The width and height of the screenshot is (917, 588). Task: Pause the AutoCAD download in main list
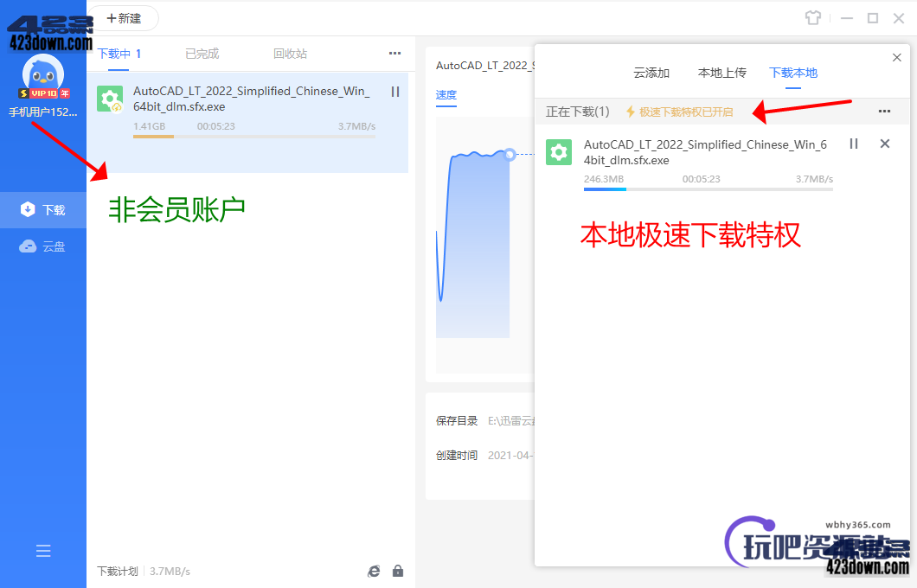click(395, 92)
